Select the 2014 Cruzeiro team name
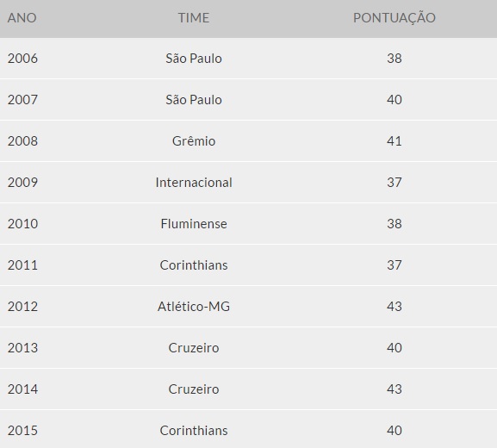 pyautogui.click(x=194, y=389)
